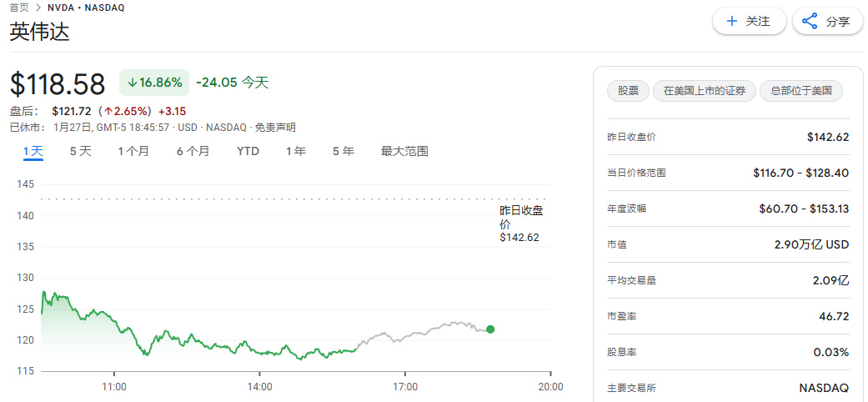This screenshot has height=402, width=868.
Task: Switch to the 5 年 range tab
Action: pyautogui.click(x=344, y=151)
